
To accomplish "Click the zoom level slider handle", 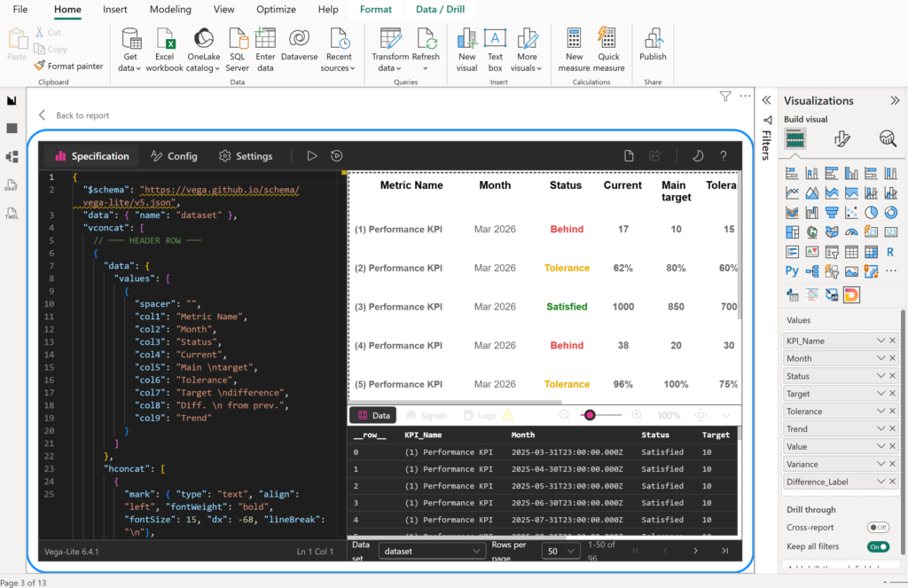I will click(x=590, y=415).
